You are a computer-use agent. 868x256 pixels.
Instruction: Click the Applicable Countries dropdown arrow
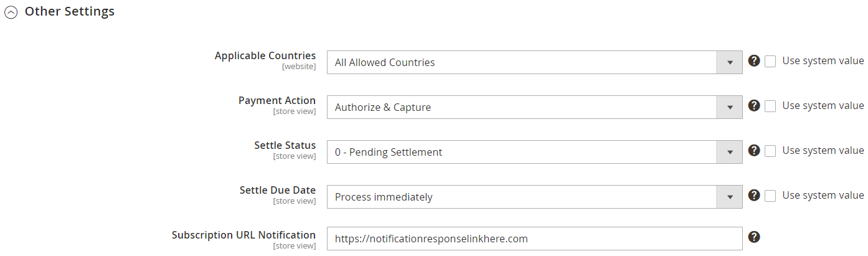pyautogui.click(x=730, y=62)
